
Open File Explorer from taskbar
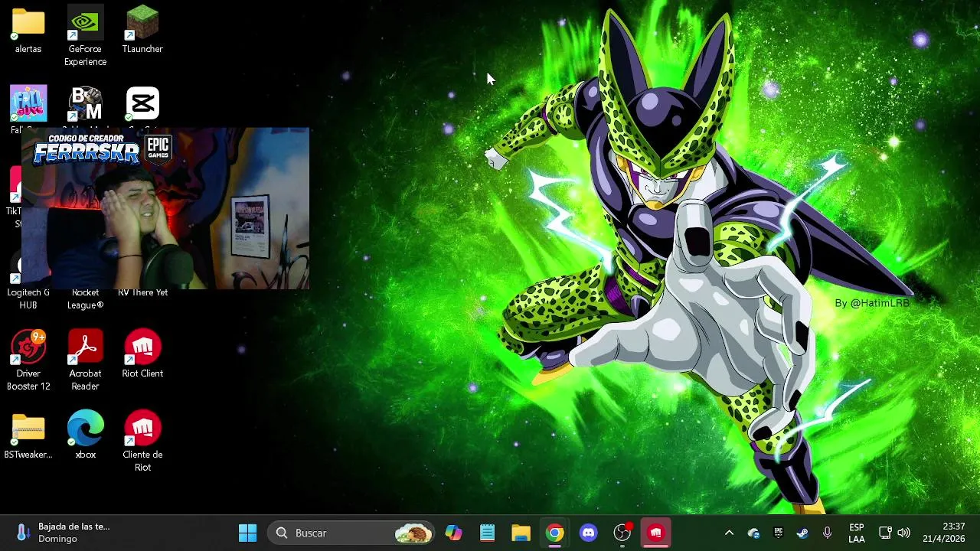(521, 533)
